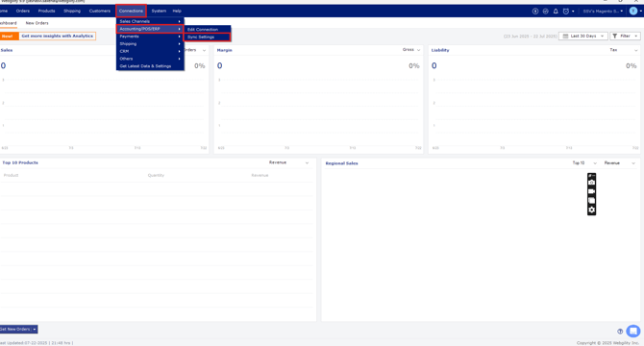Screen dimensions: 644x346
Task: Open the chat support bubble icon
Action: point(633,331)
